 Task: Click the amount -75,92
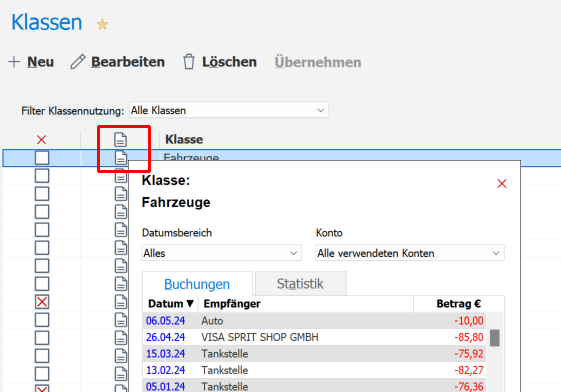(x=469, y=353)
